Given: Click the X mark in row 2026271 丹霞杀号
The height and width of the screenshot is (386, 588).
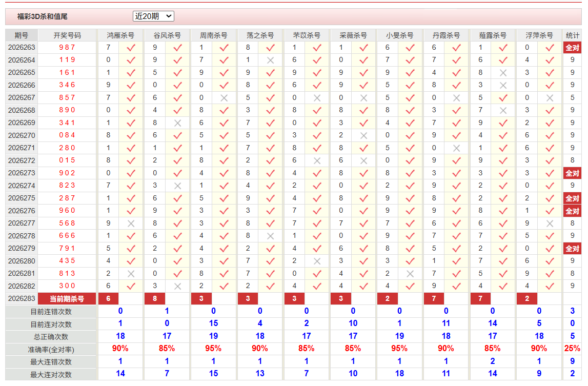Looking at the screenshot, I should click(x=456, y=148).
